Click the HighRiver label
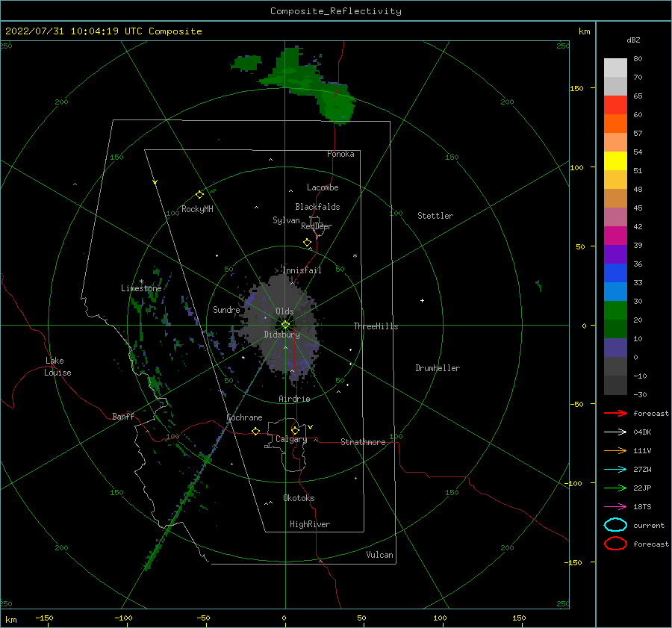The image size is (672, 628). [310, 524]
